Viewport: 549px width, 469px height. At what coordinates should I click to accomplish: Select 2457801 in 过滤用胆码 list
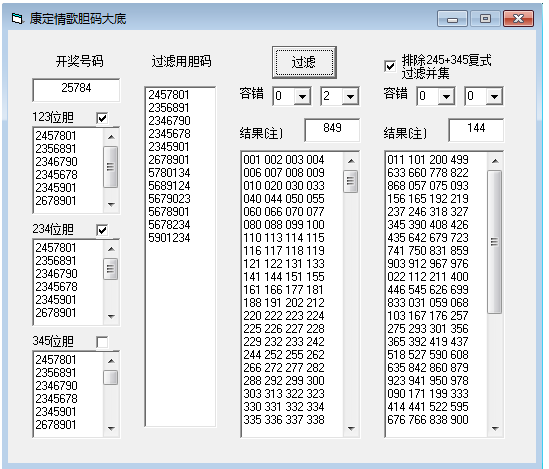pos(169,94)
